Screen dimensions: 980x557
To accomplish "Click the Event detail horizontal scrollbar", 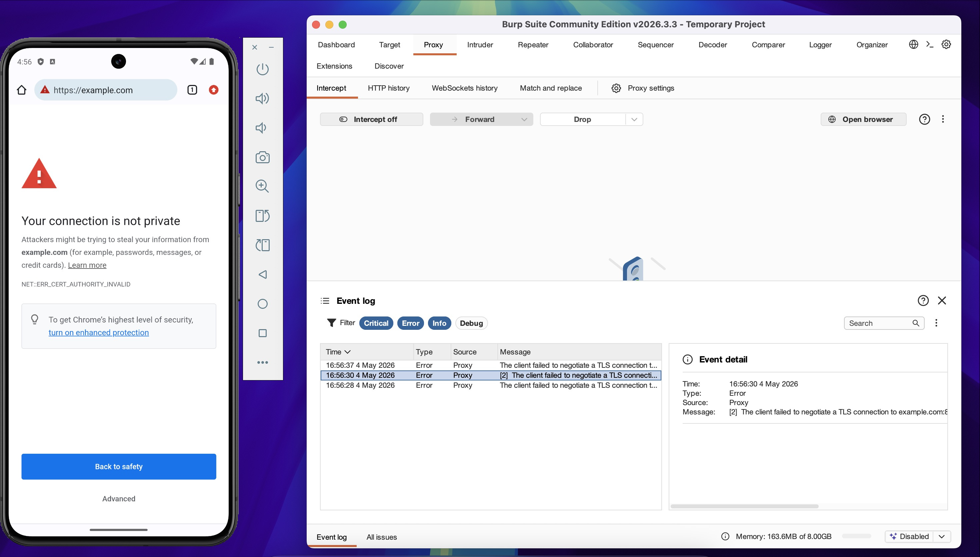I will 744,506.
